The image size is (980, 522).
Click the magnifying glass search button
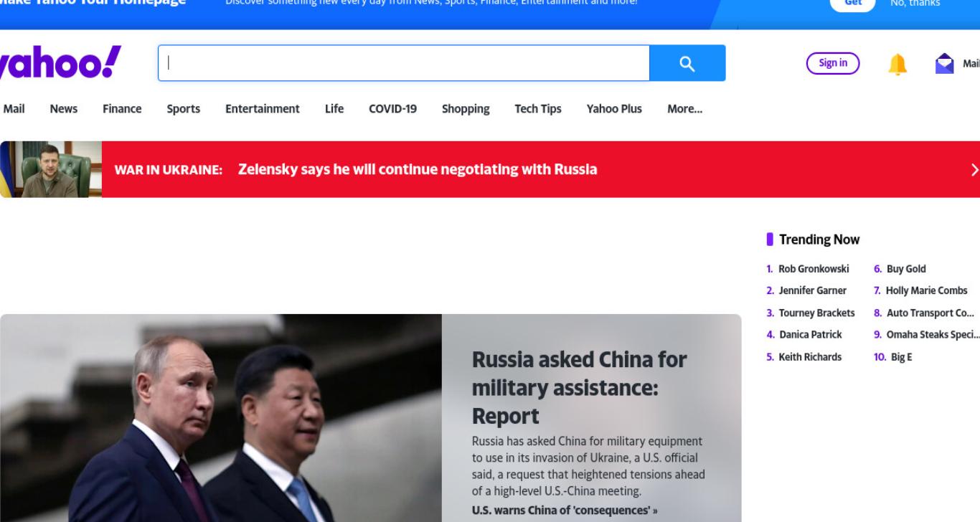(687, 63)
